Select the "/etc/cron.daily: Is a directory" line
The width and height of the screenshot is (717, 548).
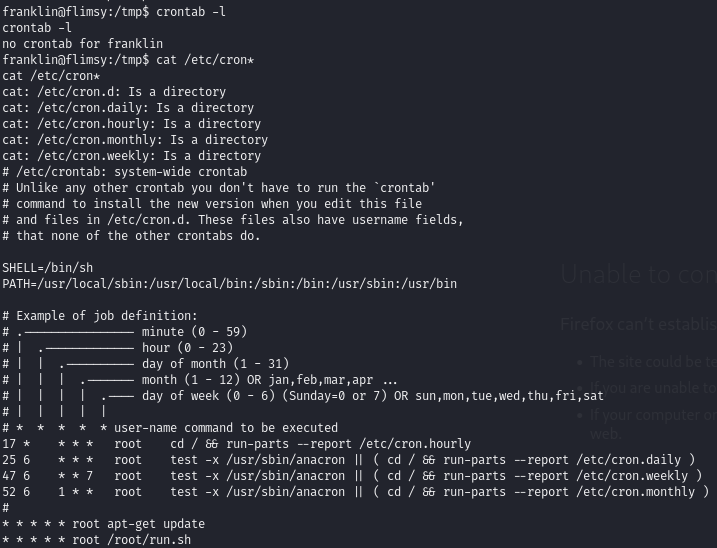(128, 107)
